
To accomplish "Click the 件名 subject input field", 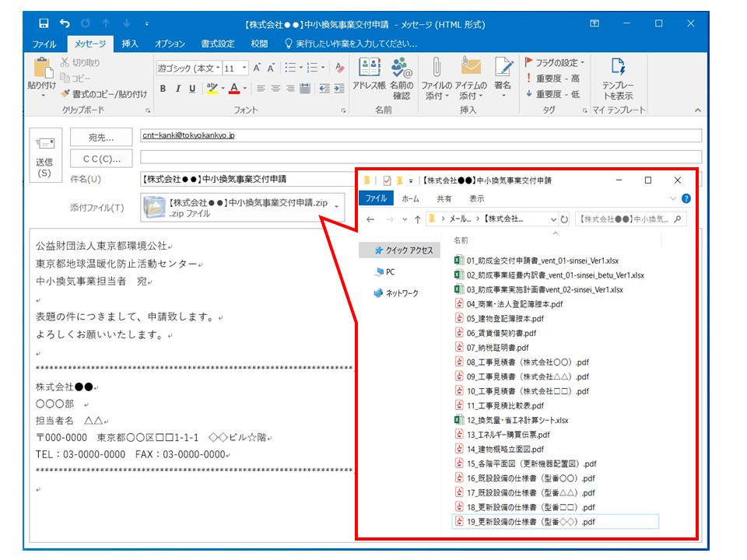I will coord(247,179).
